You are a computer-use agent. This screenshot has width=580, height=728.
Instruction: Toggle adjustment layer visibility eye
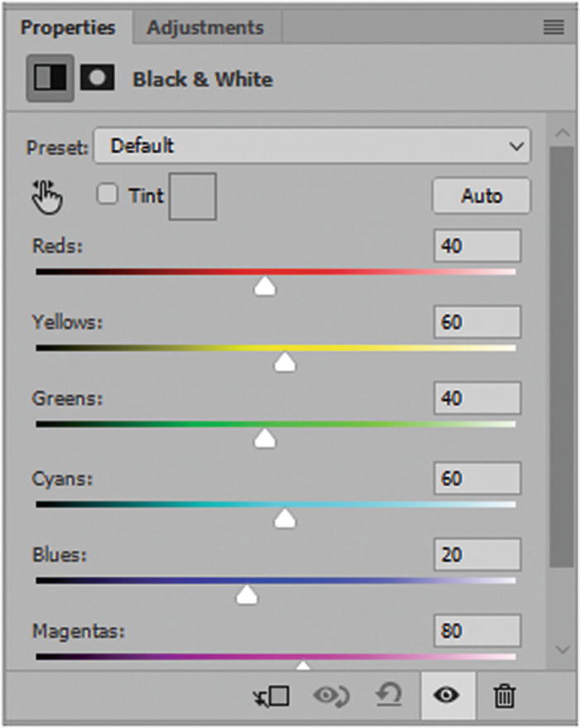(x=447, y=697)
